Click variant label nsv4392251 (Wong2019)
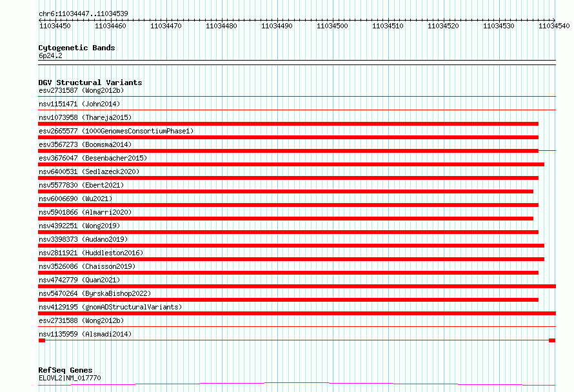The width and height of the screenshot is (574, 392). click(79, 226)
